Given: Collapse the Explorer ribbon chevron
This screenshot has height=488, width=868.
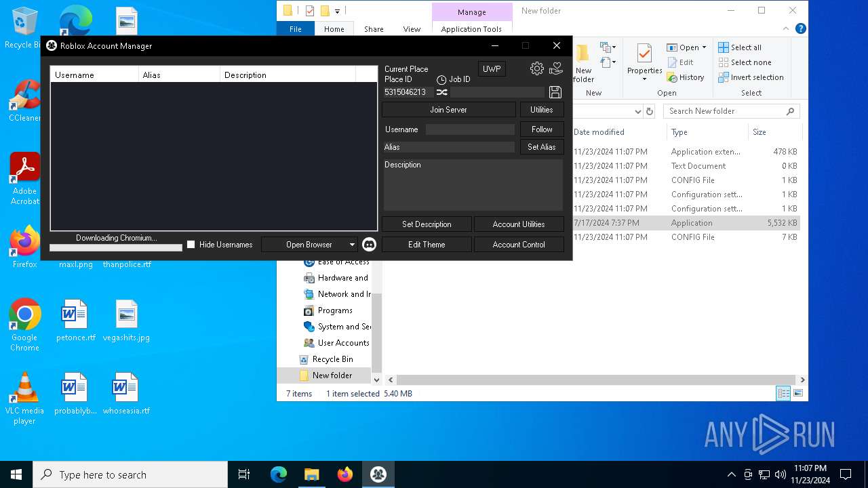Looking at the screenshot, I should tap(787, 28).
